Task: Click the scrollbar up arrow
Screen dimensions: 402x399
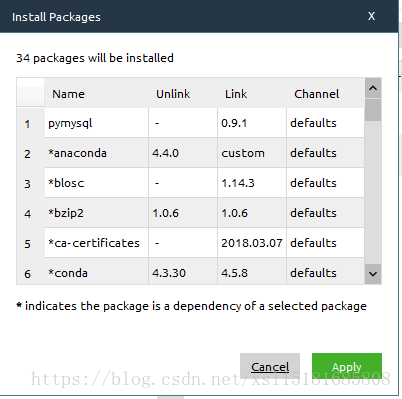Action: [373, 88]
